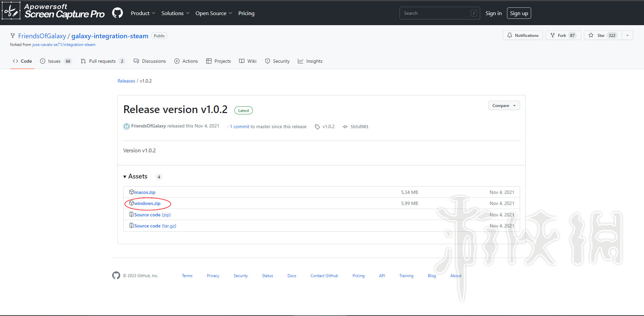Switch to the Issues tab
644x316 pixels.
click(56, 61)
